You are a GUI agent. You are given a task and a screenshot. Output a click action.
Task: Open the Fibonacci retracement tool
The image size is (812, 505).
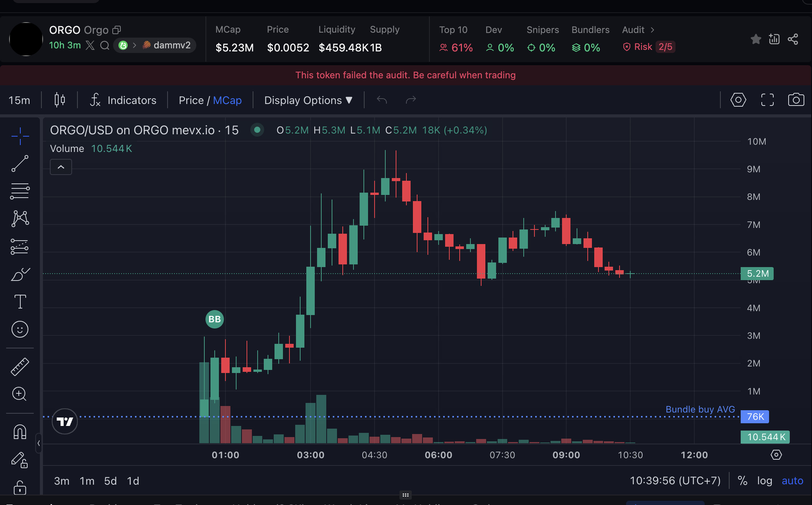pos(20,191)
